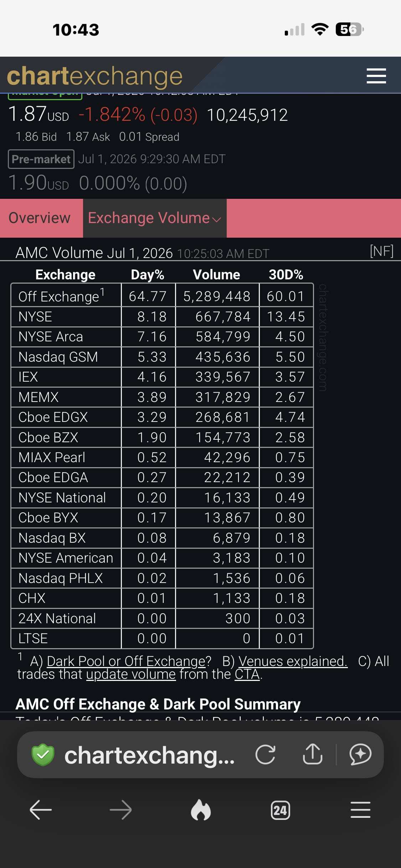Go forward with the right arrow
This screenshot has width=401, height=868.
(120, 810)
